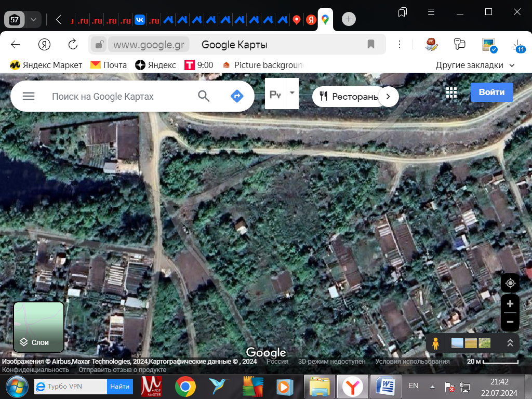This screenshot has height=399, width=532.
Task: Open the paintbrush extension icon
Action: [x=431, y=45]
